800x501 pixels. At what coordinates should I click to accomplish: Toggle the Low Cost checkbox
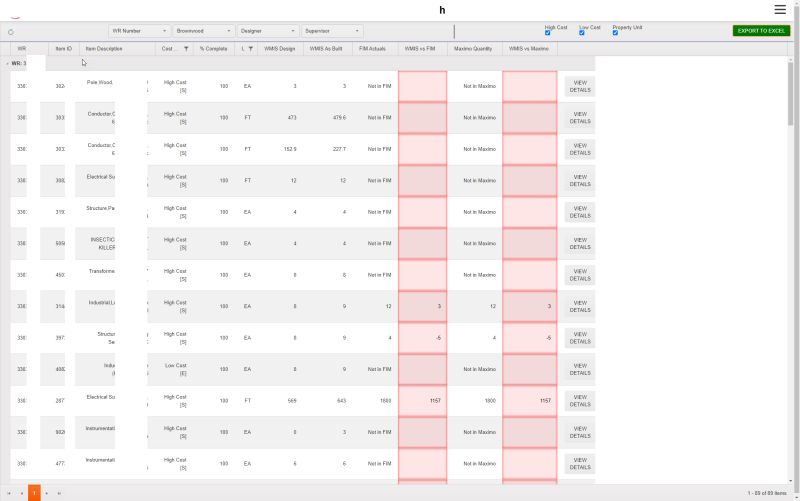582,33
